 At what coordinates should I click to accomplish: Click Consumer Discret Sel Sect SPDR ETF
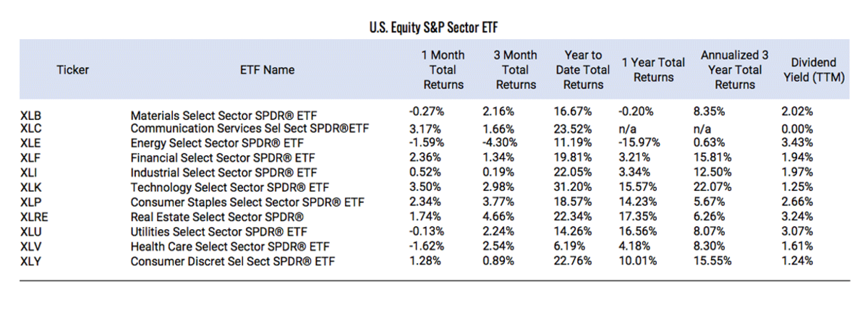click(x=234, y=260)
